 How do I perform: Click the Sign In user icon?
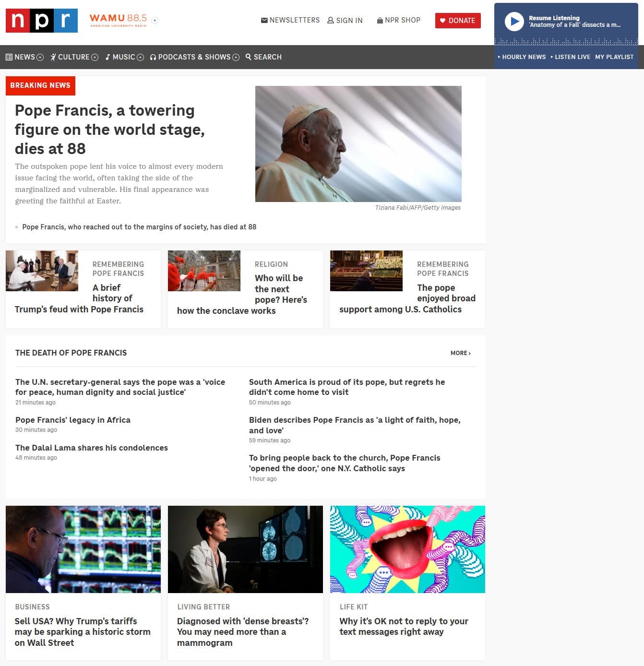(331, 21)
